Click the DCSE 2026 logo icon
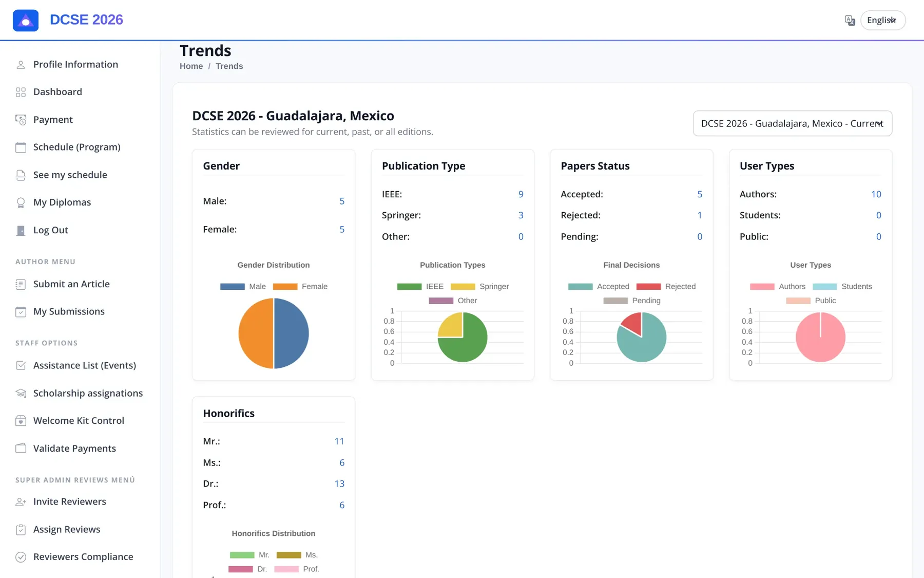Viewport: 924px width, 578px height. (26, 21)
